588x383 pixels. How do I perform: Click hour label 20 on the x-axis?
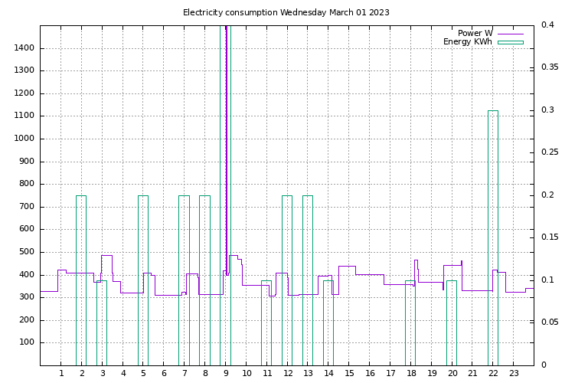coord(452,374)
